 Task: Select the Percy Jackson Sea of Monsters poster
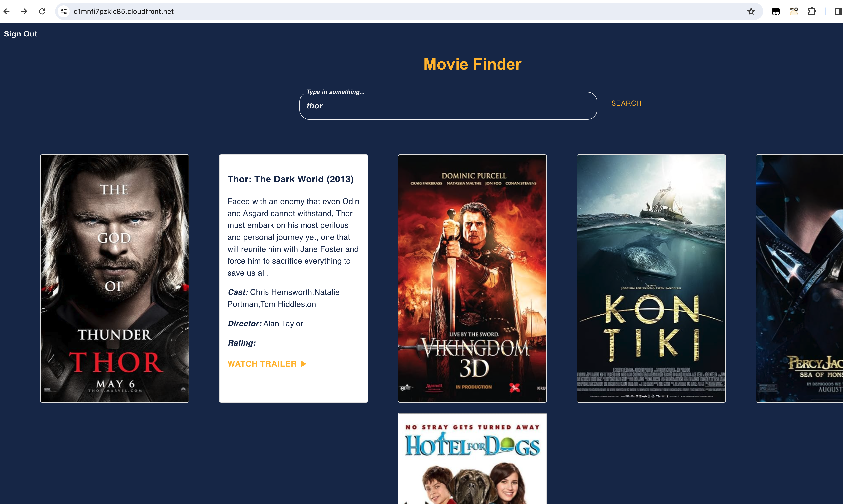pos(799,279)
